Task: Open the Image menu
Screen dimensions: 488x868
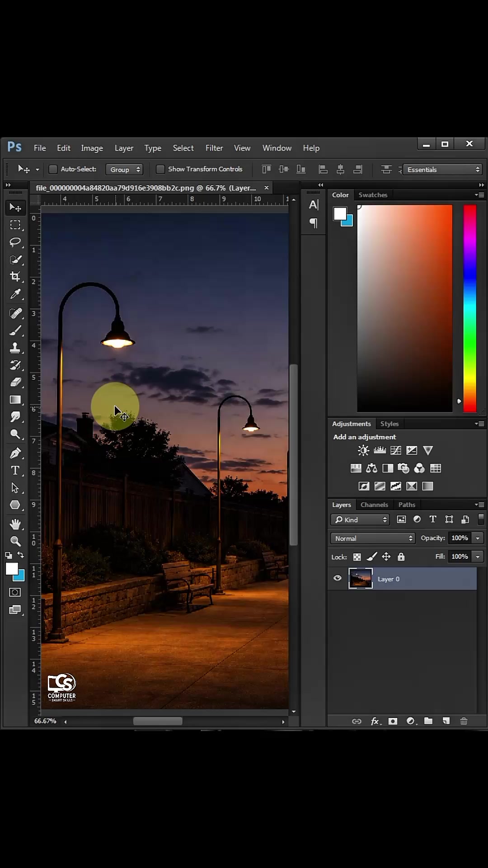Action: [x=92, y=148]
